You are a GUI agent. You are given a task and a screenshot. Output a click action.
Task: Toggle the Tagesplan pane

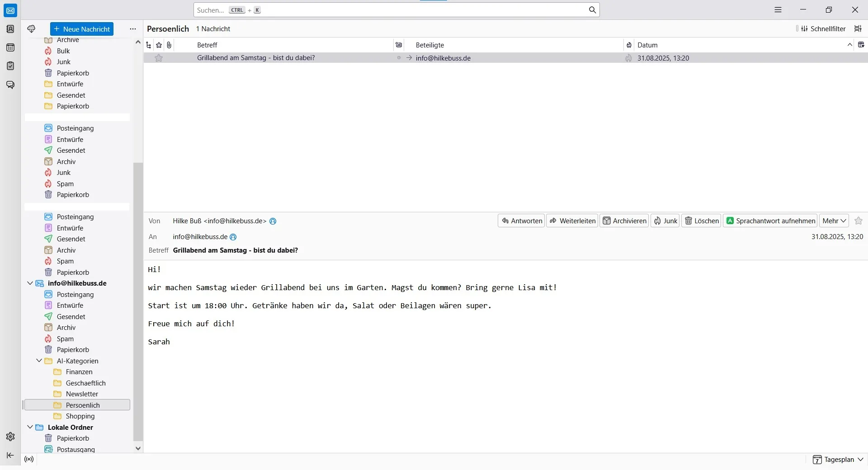click(838, 460)
